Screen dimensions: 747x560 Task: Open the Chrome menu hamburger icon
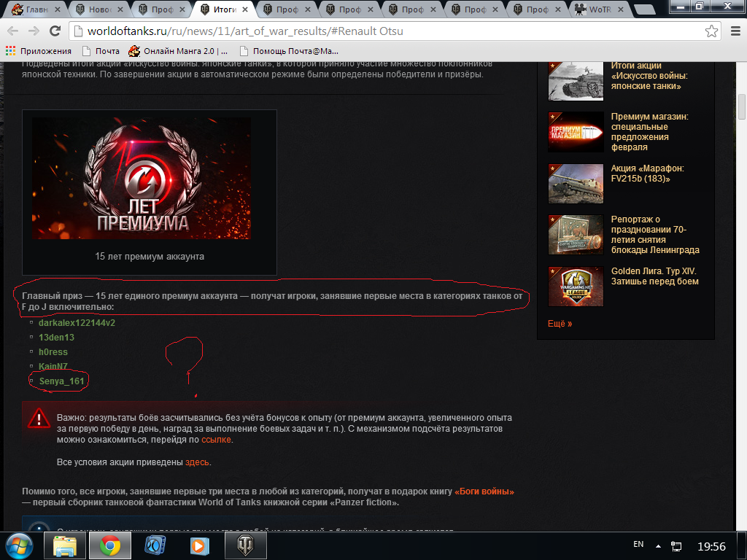(735, 31)
